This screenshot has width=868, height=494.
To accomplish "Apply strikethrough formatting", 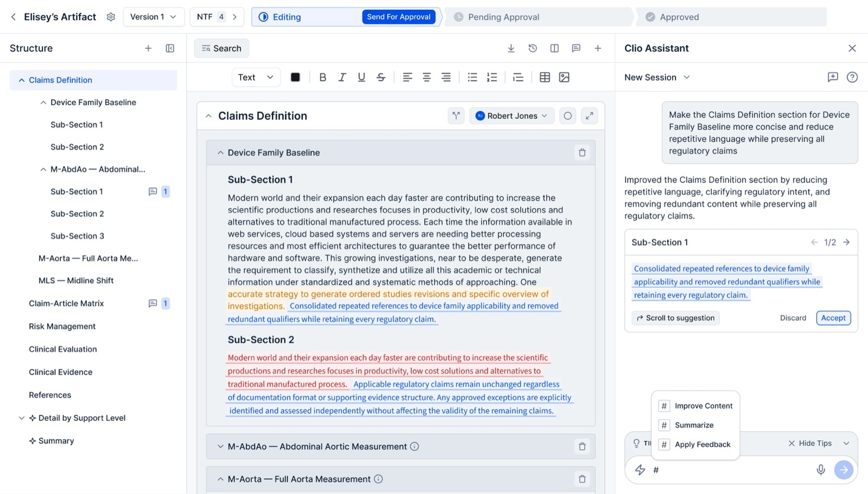I will point(381,77).
